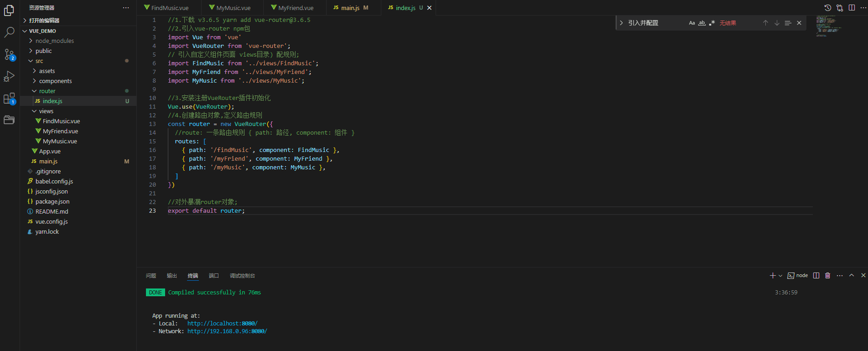Open FindMusic.vue from the file tree

point(78,121)
